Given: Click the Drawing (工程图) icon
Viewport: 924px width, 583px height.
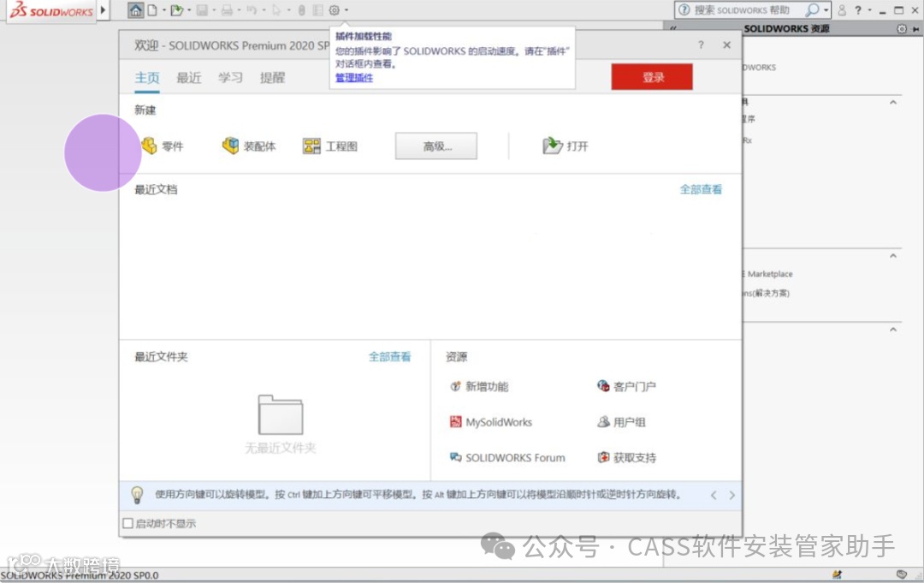Looking at the screenshot, I should click(x=311, y=146).
